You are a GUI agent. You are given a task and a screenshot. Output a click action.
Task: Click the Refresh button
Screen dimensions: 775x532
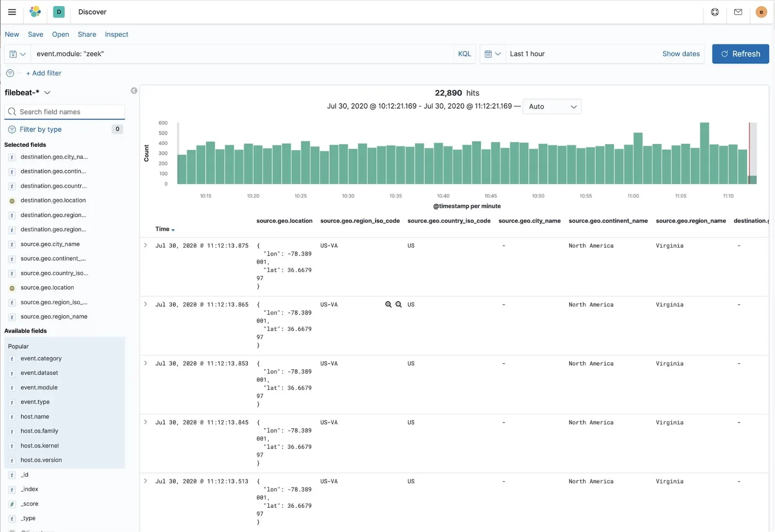pos(741,54)
